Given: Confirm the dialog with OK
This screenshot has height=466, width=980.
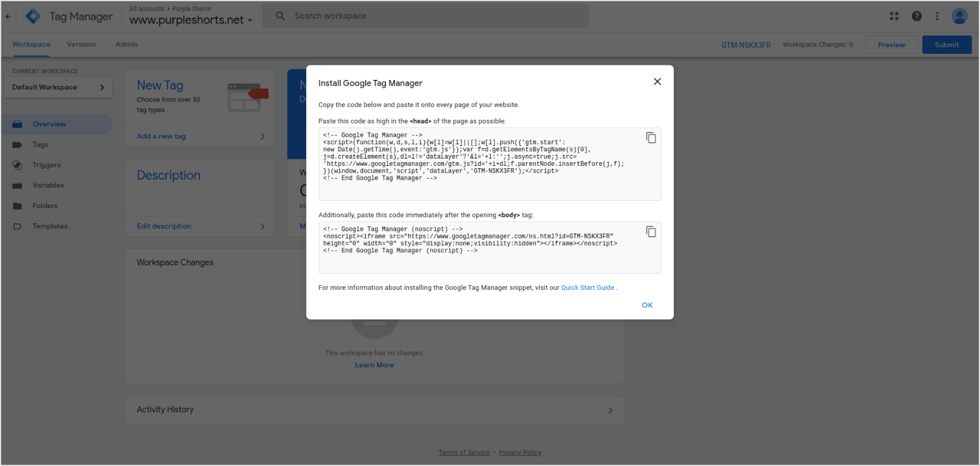Looking at the screenshot, I should tap(647, 305).
